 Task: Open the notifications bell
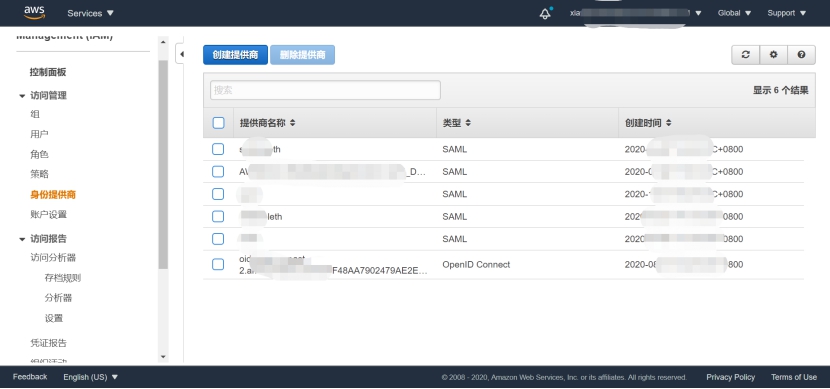click(545, 13)
